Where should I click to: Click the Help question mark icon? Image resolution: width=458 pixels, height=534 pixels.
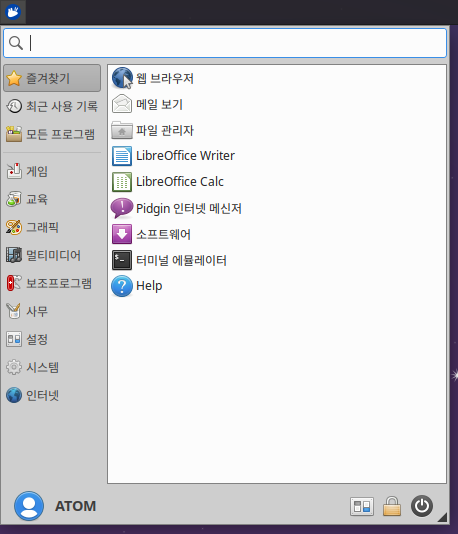pos(122,286)
